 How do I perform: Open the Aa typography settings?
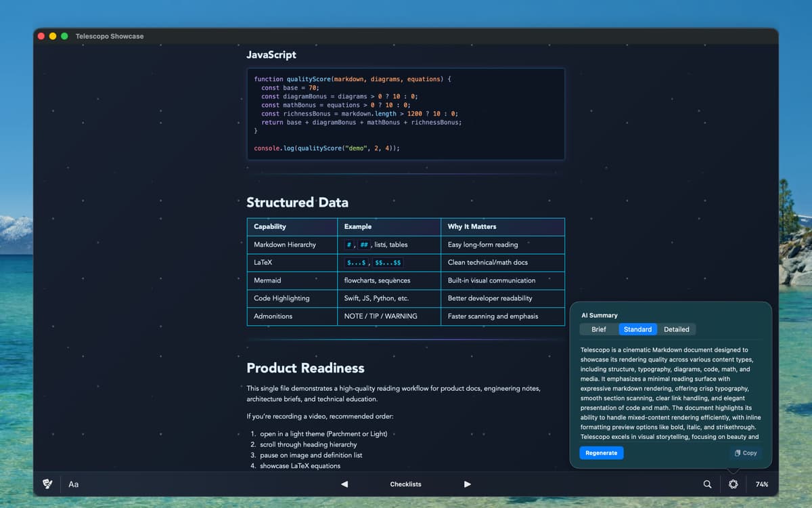[x=74, y=484]
